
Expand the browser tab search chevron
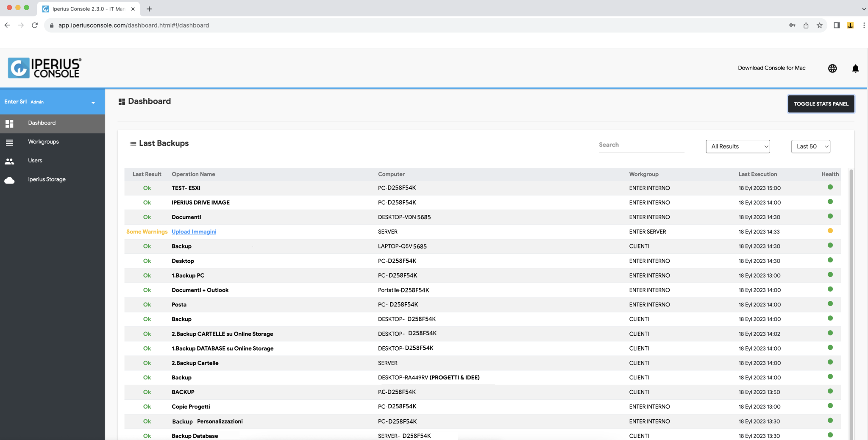[864, 9]
